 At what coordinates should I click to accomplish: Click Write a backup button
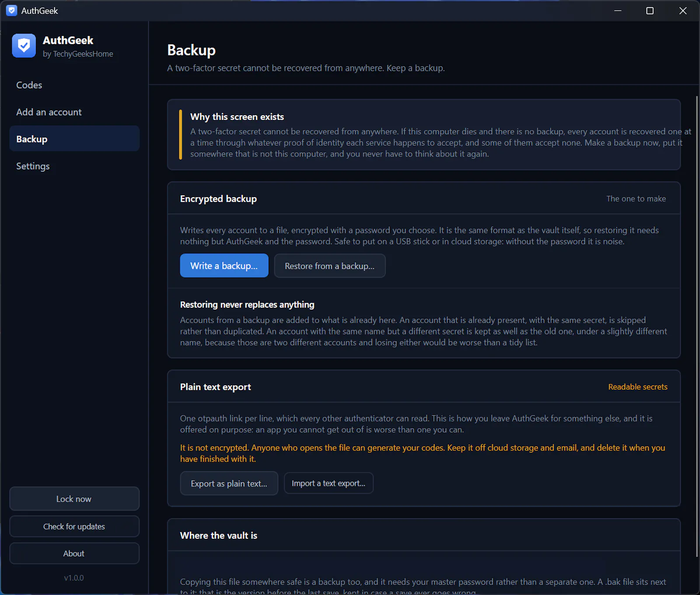(224, 266)
